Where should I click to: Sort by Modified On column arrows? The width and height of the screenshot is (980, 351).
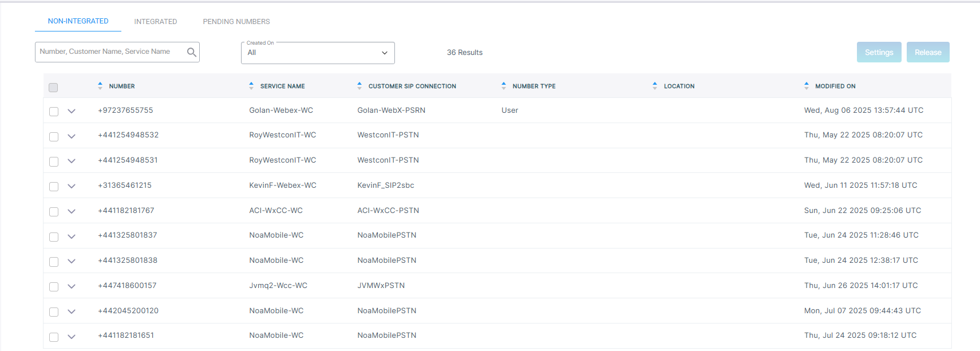[807, 86]
